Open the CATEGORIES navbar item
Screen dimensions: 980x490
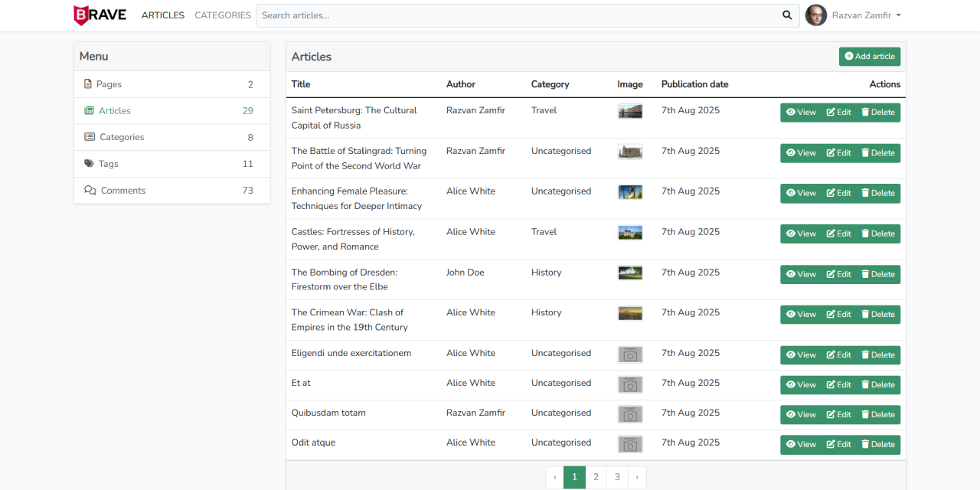(223, 15)
